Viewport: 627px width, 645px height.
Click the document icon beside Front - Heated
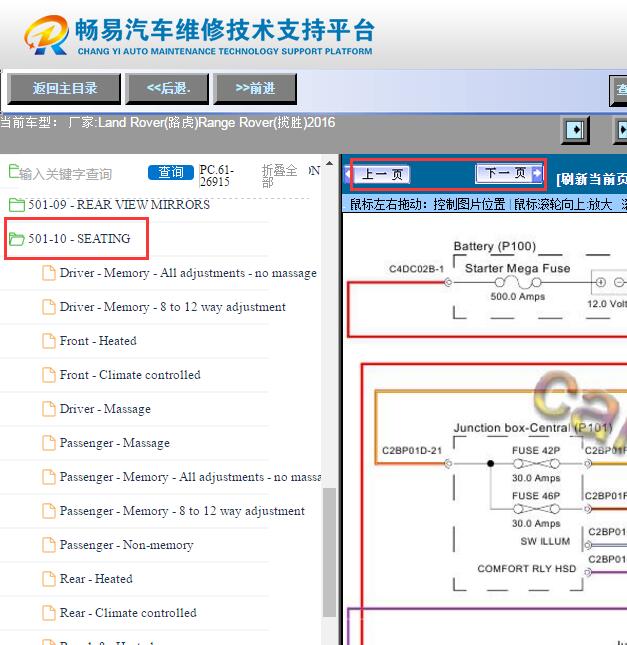point(49,341)
